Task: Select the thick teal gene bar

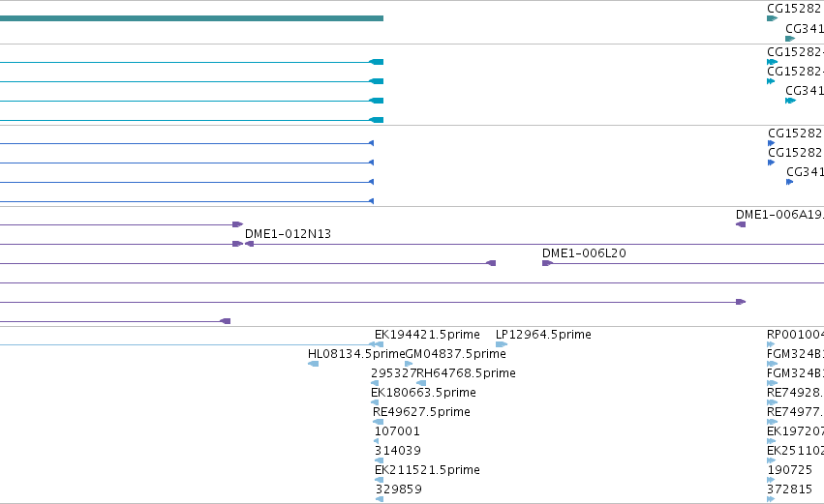Action: coord(192,18)
